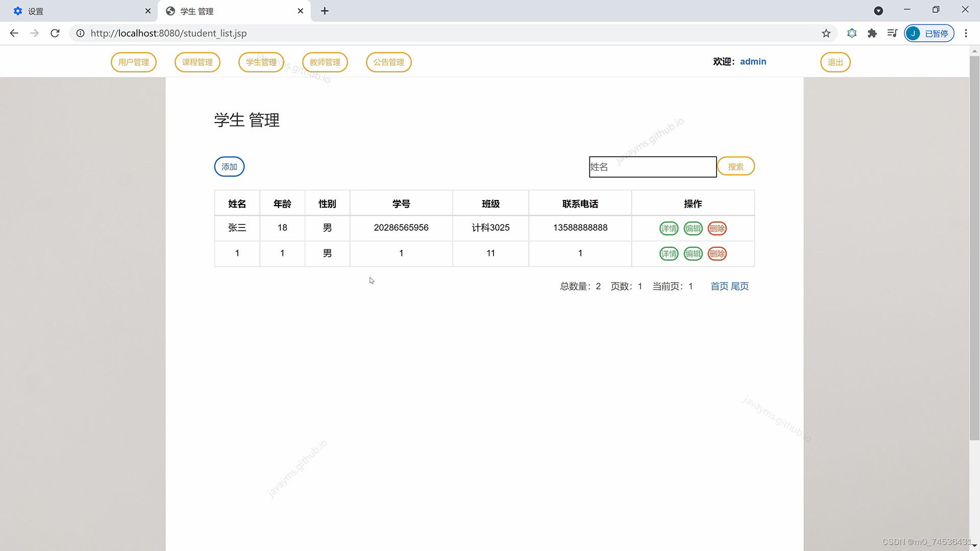This screenshot has width=980, height=551.
Task: Select class cell 11
Action: click(491, 253)
